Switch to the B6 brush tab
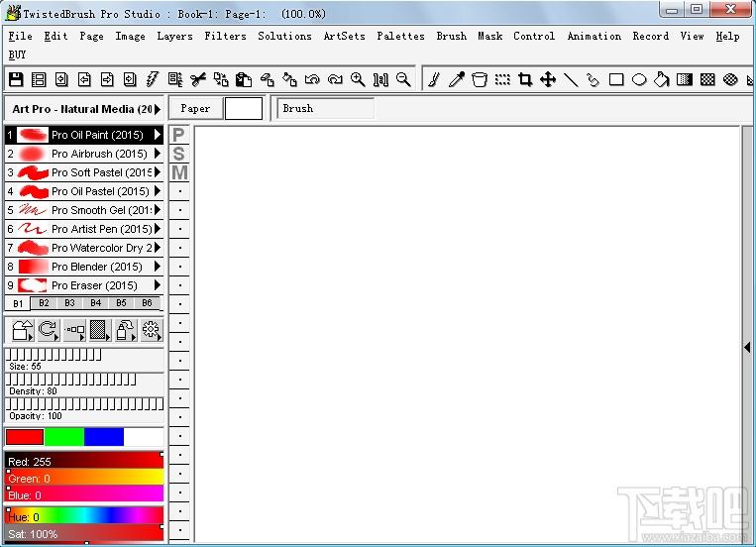Screen dimensions: 756x547 pyautogui.click(x=147, y=303)
